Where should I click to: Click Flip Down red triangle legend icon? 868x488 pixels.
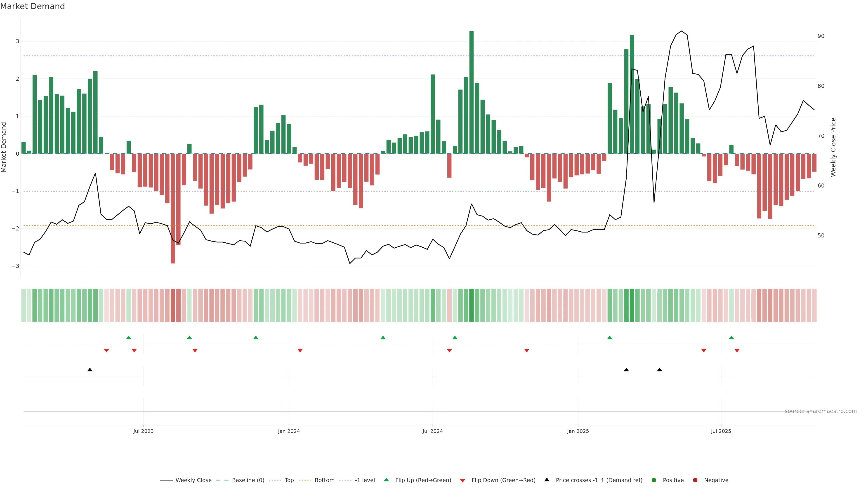pyautogui.click(x=463, y=480)
